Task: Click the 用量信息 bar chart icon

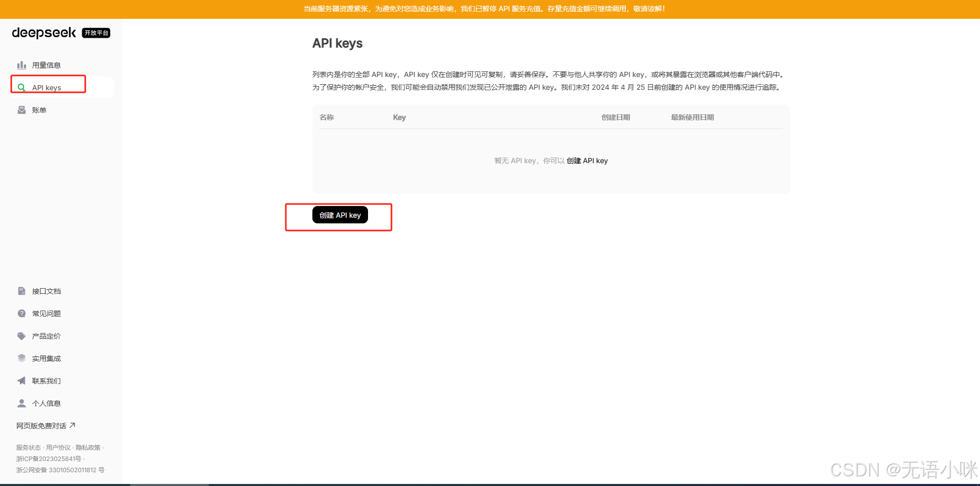Action: click(21, 65)
